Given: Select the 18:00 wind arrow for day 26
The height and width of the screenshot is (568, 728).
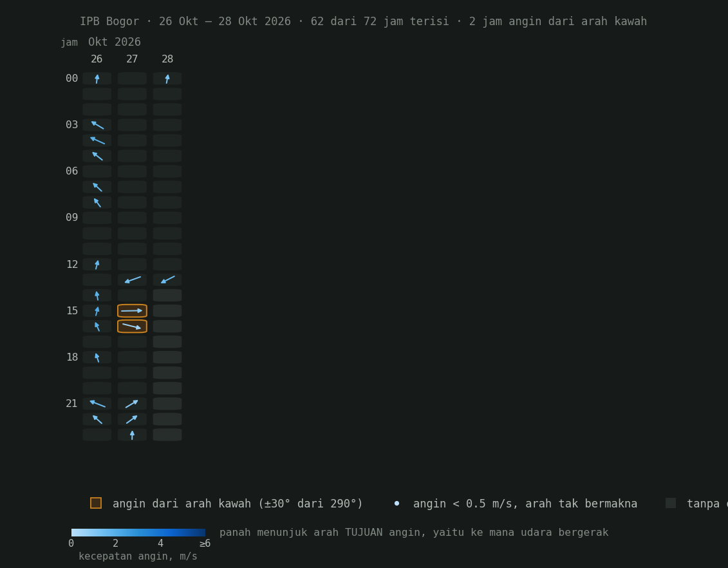Looking at the screenshot, I should tap(97, 357).
